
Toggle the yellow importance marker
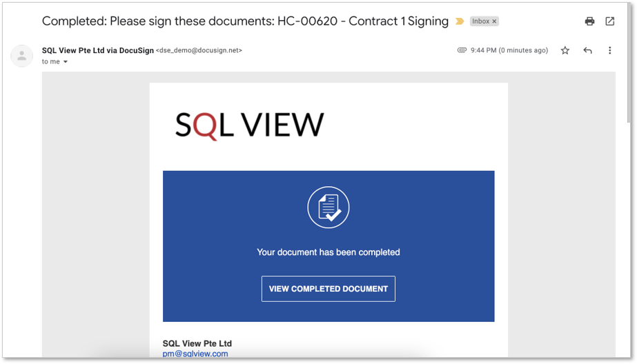point(460,21)
